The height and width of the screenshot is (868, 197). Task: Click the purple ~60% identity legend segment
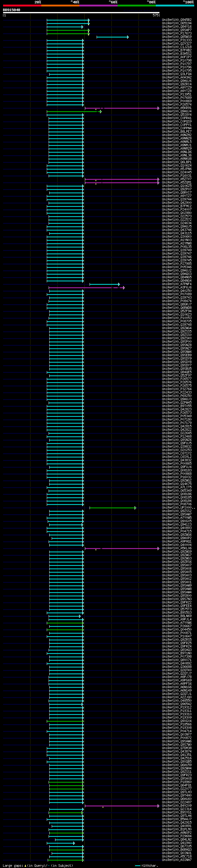99,6
